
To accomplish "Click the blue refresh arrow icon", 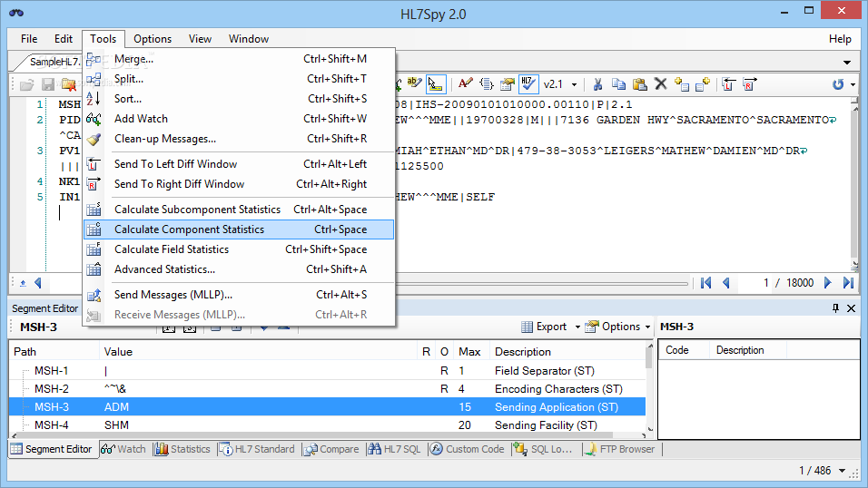I will pyautogui.click(x=838, y=84).
